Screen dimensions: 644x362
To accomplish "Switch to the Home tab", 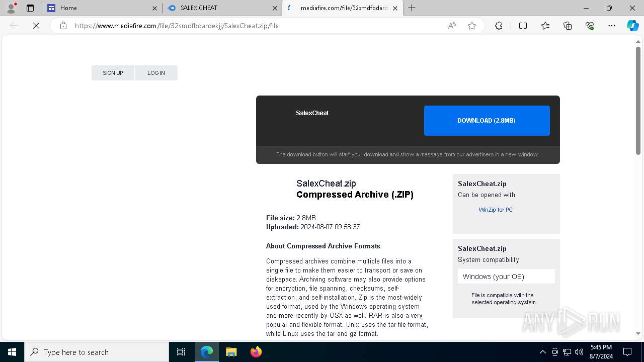I will [102, 8].
